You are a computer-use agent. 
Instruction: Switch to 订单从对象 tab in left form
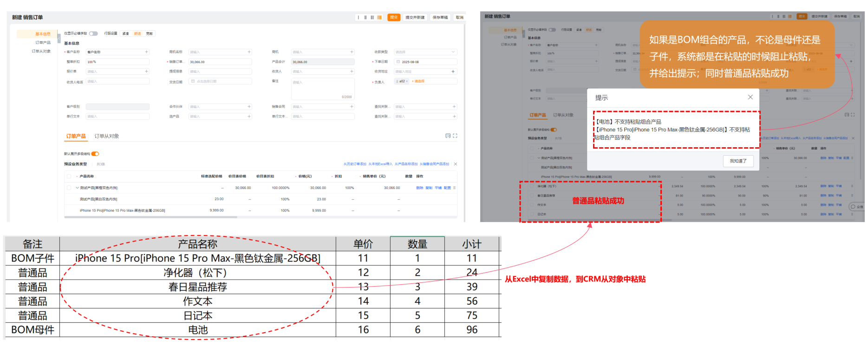pos(107,136)
